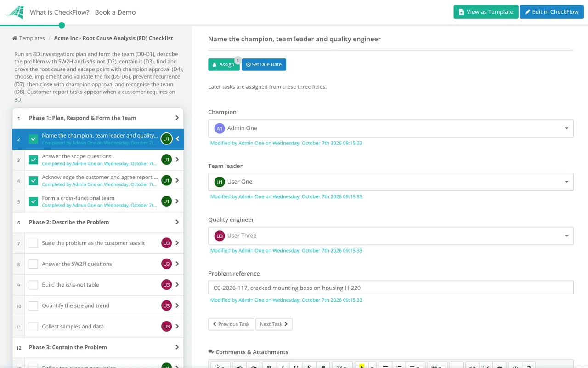Click 'View as Template' button
Image resolution: width=588 pixels, height=368 pixels.
point(486,12)
